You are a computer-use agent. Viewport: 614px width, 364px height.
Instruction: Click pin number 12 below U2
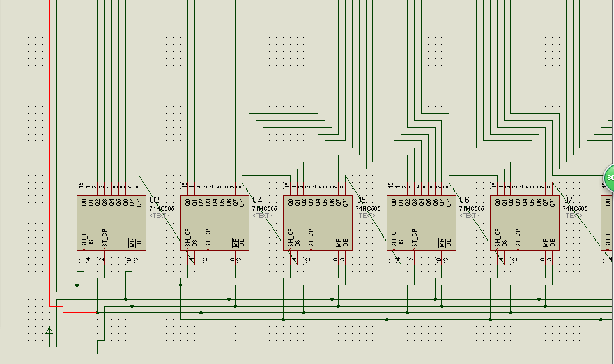point(102,260)
